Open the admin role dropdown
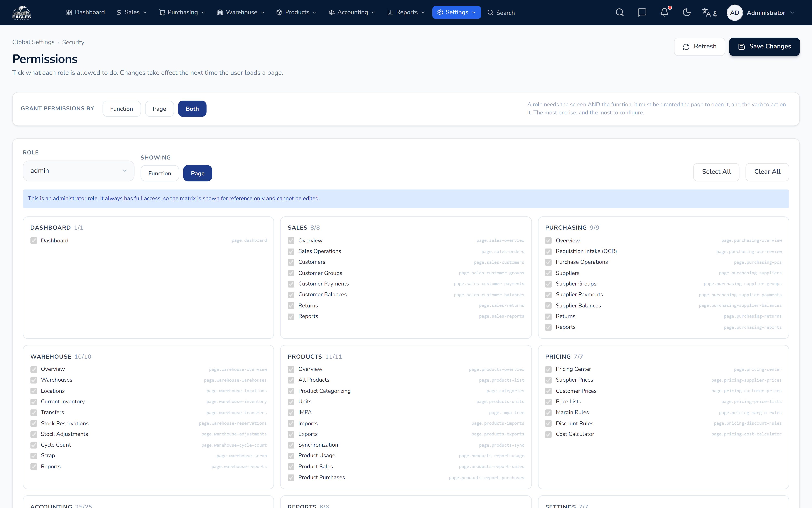This screenshot has width=812, height=508. (79, 171)
